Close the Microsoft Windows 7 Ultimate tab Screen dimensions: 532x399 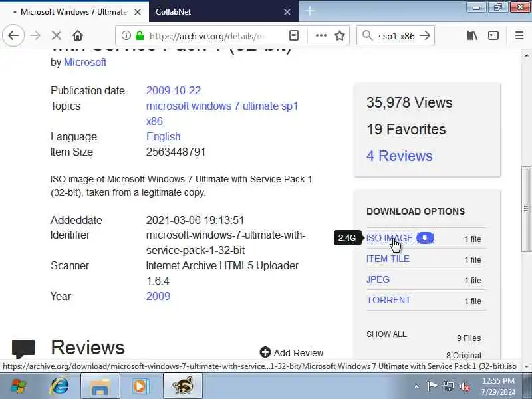click(x=138, y=12)
